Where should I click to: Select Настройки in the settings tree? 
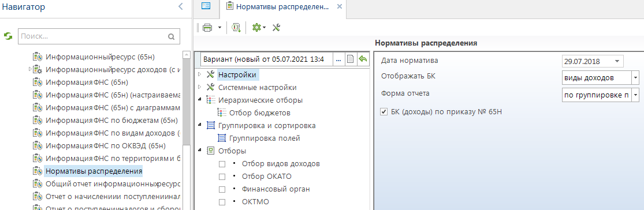pos(237,74)
